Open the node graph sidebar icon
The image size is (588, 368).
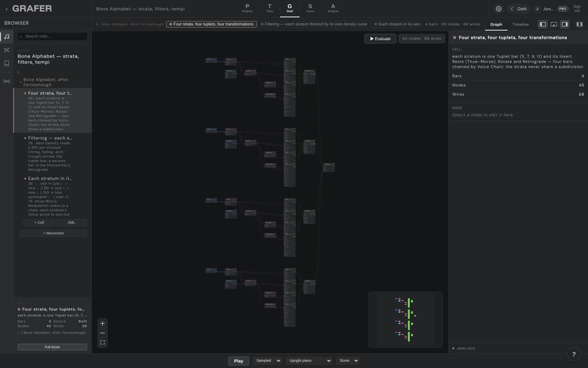tap(6, 50)
